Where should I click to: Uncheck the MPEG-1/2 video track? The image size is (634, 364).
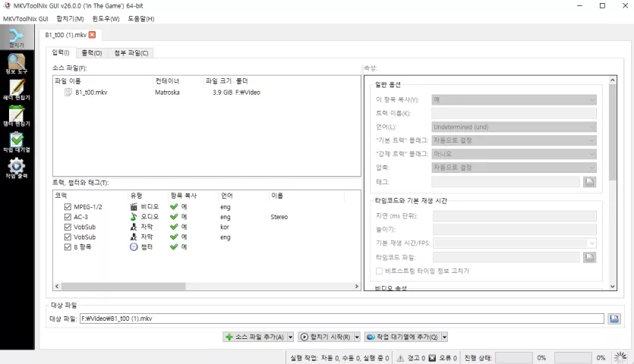click(68, 207)
